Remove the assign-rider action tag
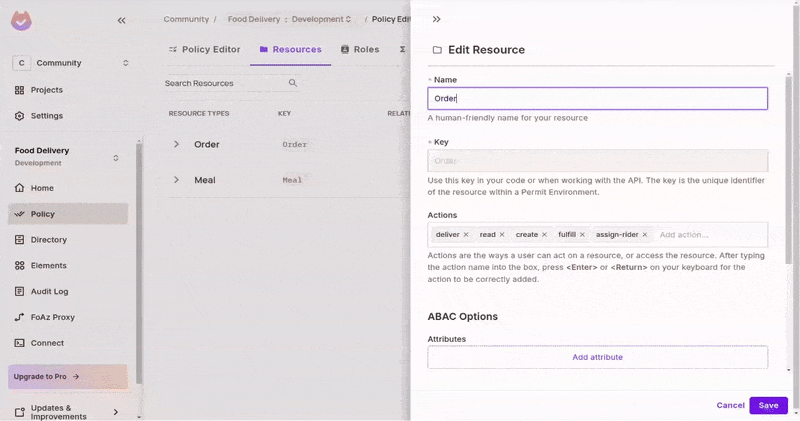 tap(645, 235)
